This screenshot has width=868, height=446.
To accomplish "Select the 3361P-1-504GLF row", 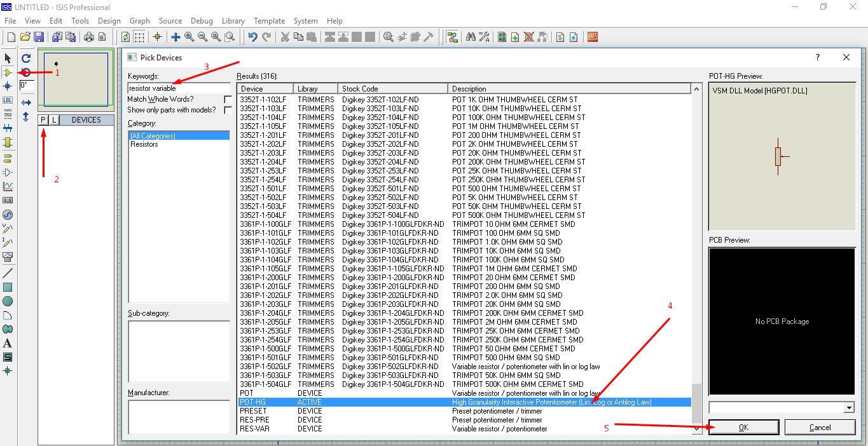I will point(464,384).
